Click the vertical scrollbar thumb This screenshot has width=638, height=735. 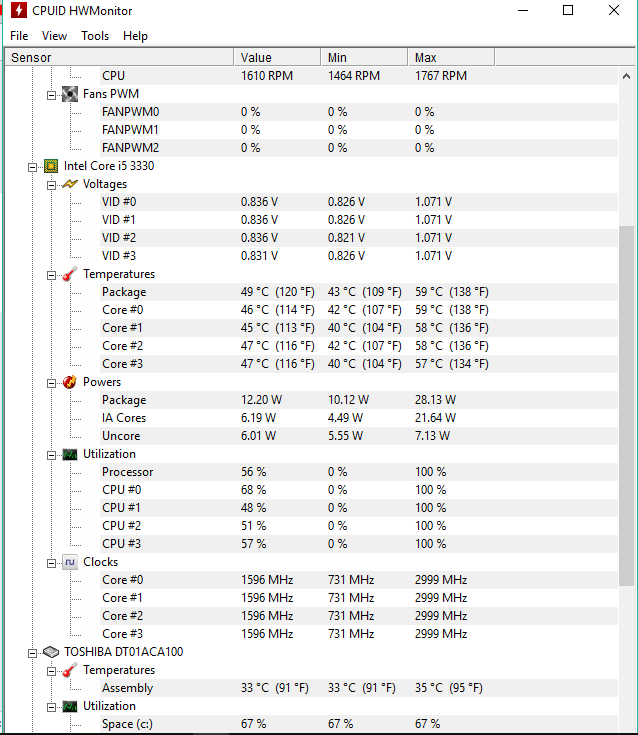(x=626, y=405)
